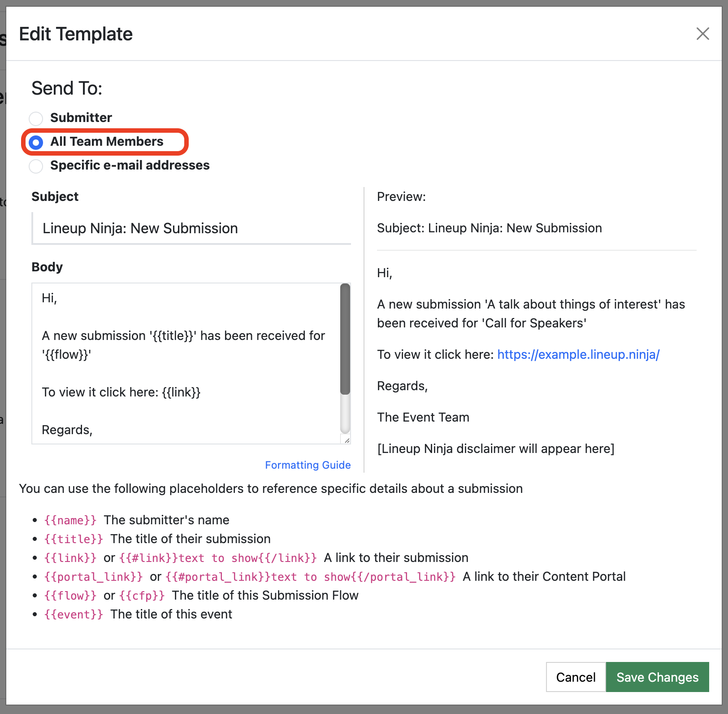Viewport: 728px width, 714px height.
Task: Click the Edit Template title
Action: (76, 34)
